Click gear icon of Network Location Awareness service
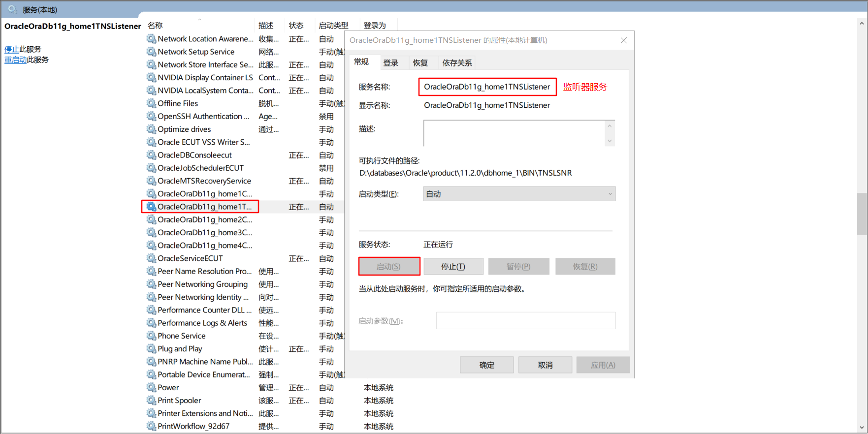Image resolution: width=868 pixels, height=434 pixels. tap(151, 38)
